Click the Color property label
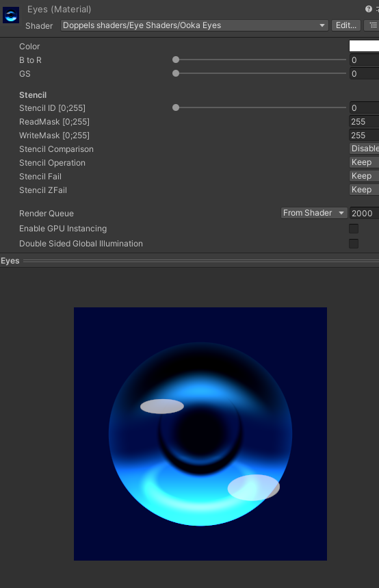Viewport: 379px width, 588px height. tap(29, 46)
